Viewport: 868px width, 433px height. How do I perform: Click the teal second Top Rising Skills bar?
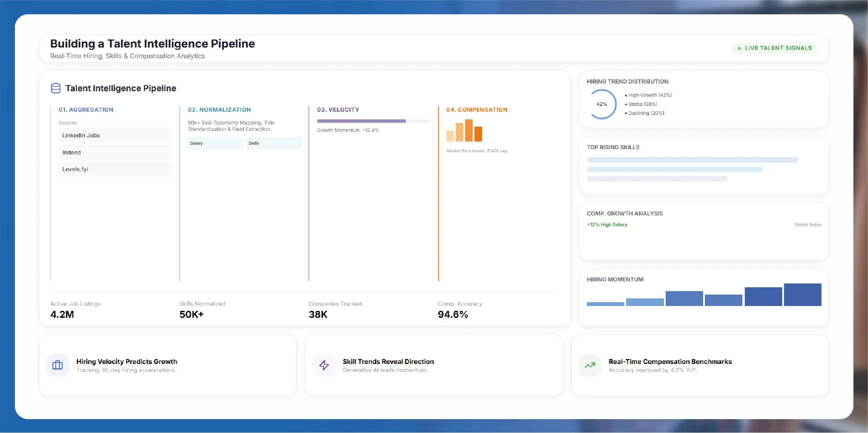click(x=675, y=169)
